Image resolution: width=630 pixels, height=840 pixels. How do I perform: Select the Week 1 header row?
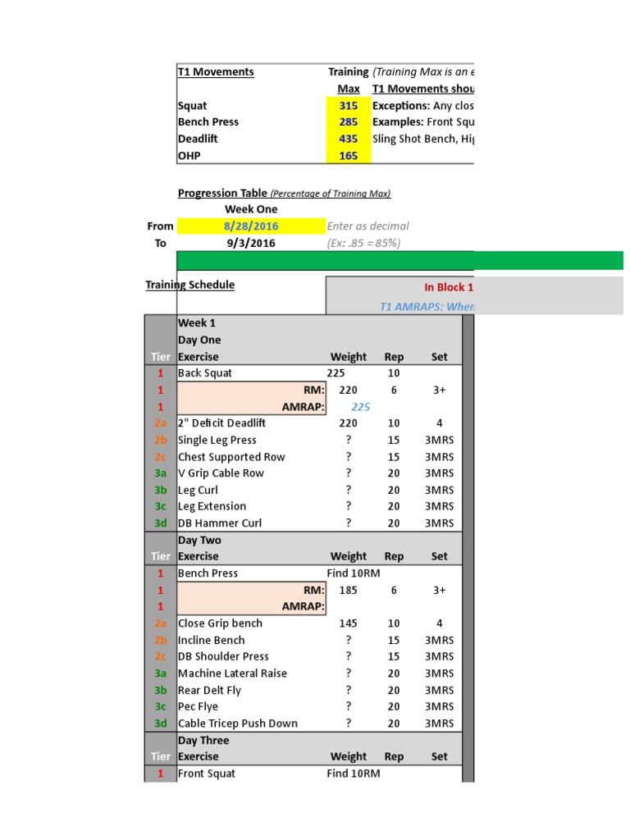point(319,323)
